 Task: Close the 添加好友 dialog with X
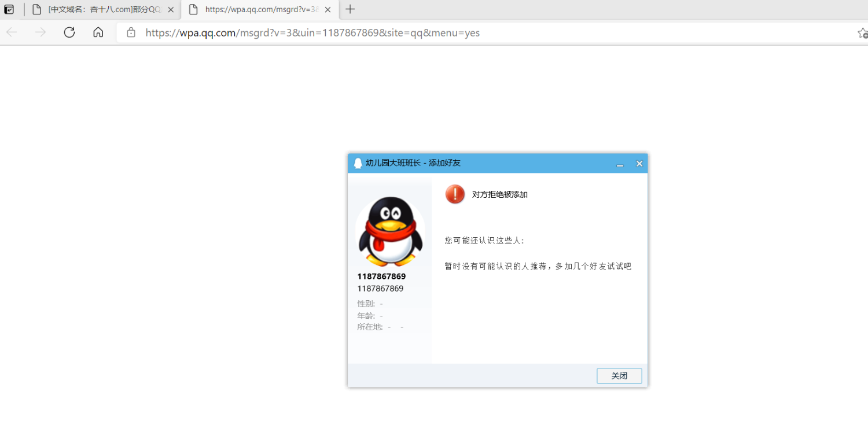pos(639,164)
